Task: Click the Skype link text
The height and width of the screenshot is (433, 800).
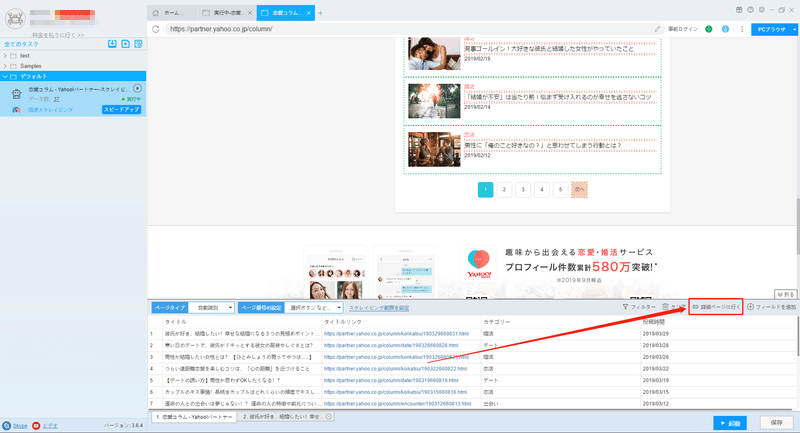Action: pos(20,425)
